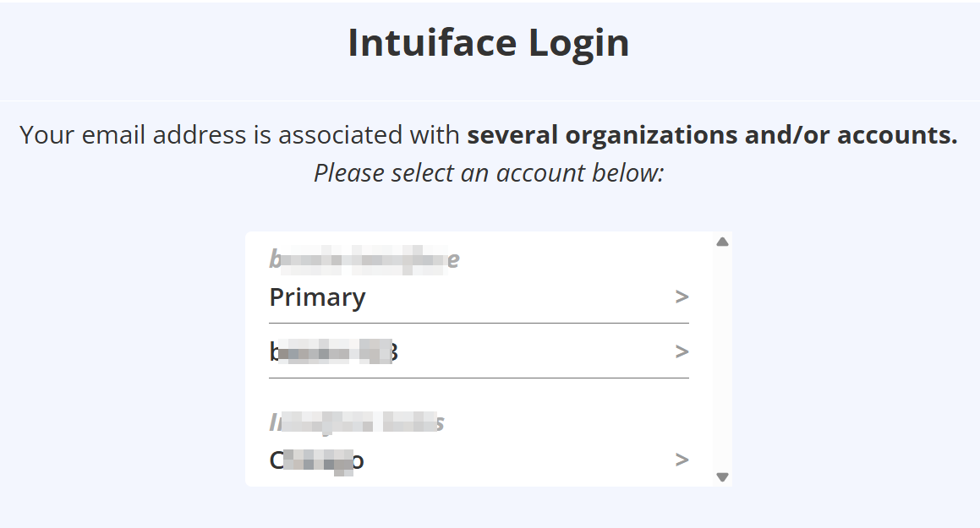Click the first organization name header

tap(364, 259)
